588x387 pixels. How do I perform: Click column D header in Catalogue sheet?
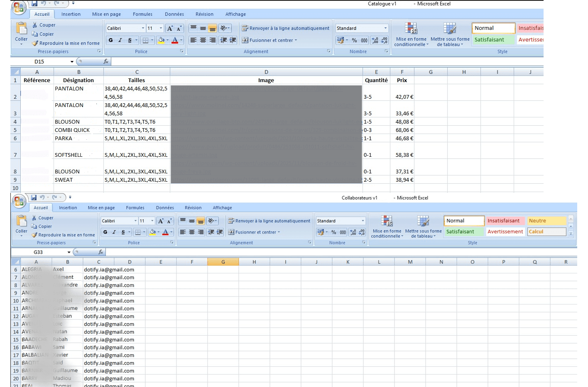266,72
